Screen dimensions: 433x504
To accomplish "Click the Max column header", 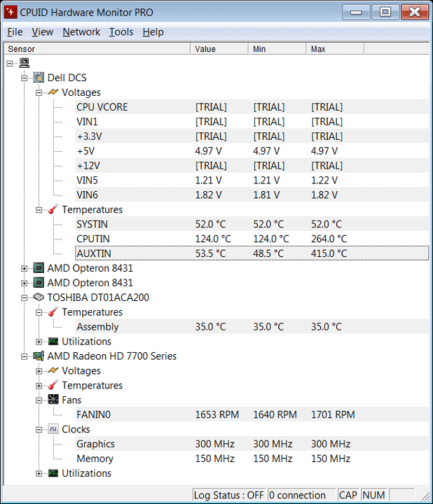I will click(334, 49).
